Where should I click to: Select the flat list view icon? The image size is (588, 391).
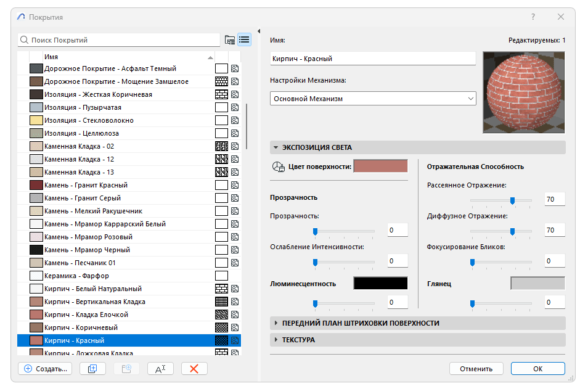pos(244,39)
